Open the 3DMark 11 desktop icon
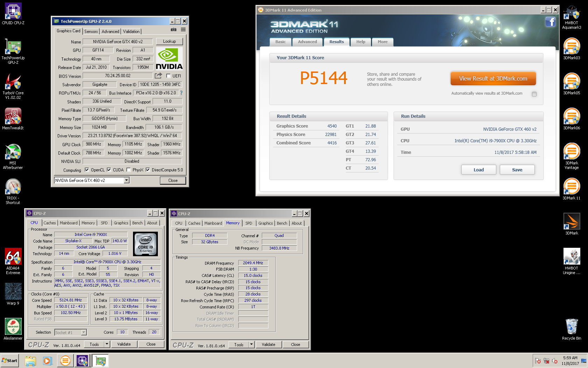588x368 pixels. click(572, 189)
